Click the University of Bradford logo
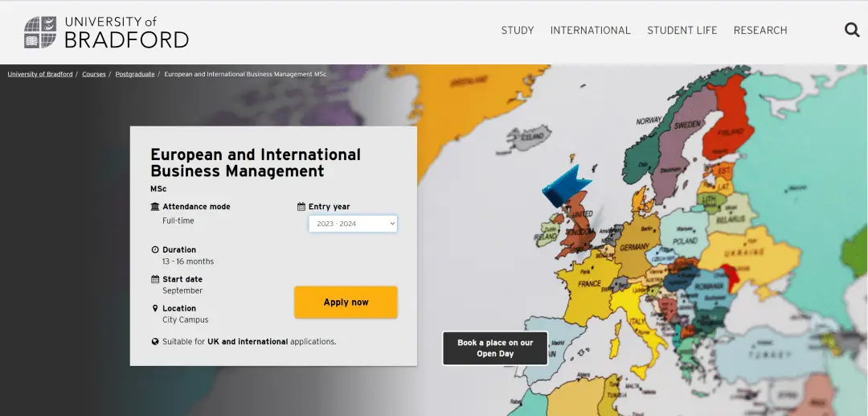868x416 pixels. (106, 31)
